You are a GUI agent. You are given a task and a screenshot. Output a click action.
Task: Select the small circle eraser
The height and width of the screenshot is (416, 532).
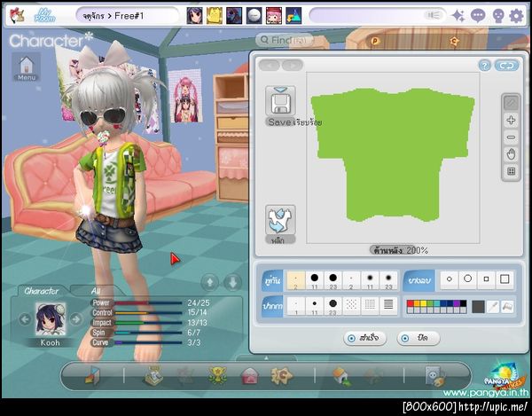tap(450, 279)
